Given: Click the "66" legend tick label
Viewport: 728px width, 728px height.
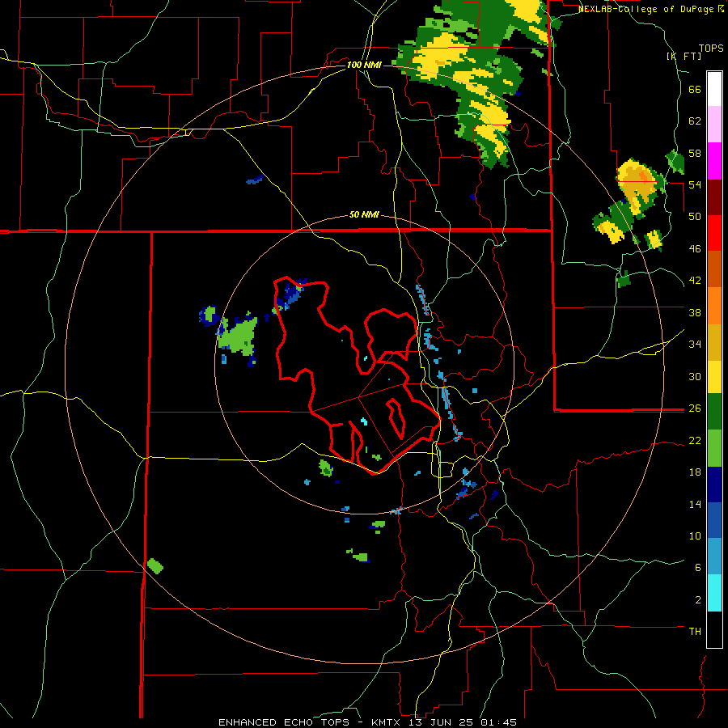Looking at the screenshot, I should (695, 90).
